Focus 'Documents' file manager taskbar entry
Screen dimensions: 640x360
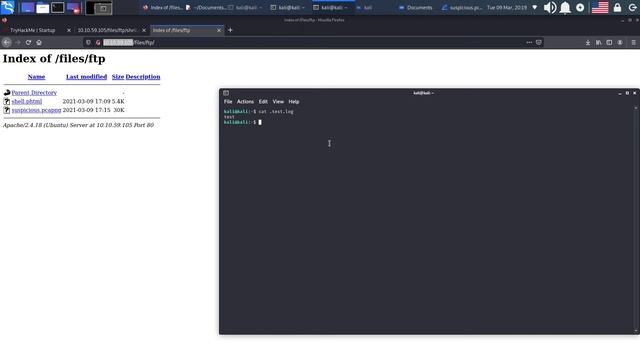click(416, 7)
